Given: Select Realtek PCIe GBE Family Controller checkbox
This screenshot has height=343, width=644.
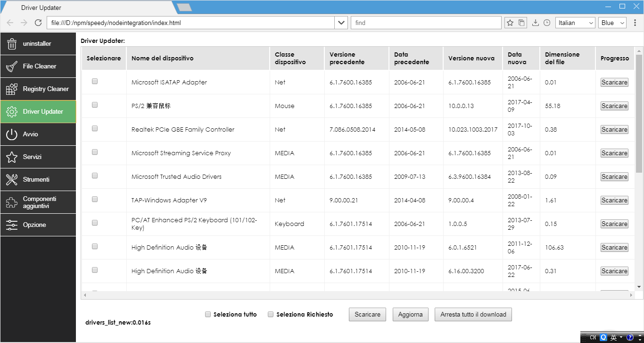Looking at the screenshot, I should [95, 128].
